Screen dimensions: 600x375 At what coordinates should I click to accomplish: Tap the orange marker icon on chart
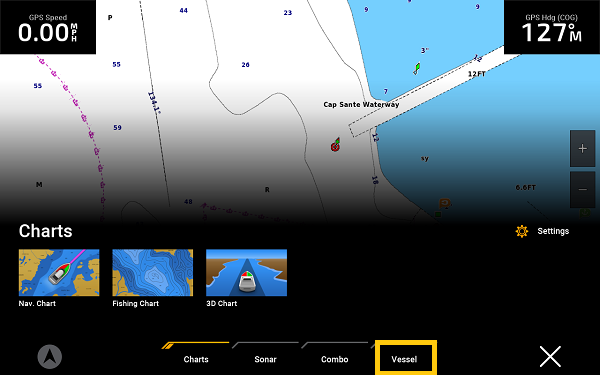coord(445,203)
